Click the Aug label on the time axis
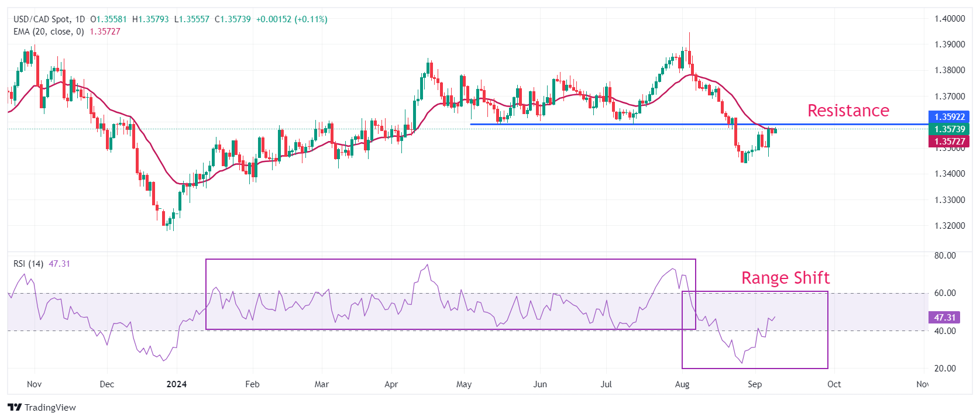 [682, 384]
